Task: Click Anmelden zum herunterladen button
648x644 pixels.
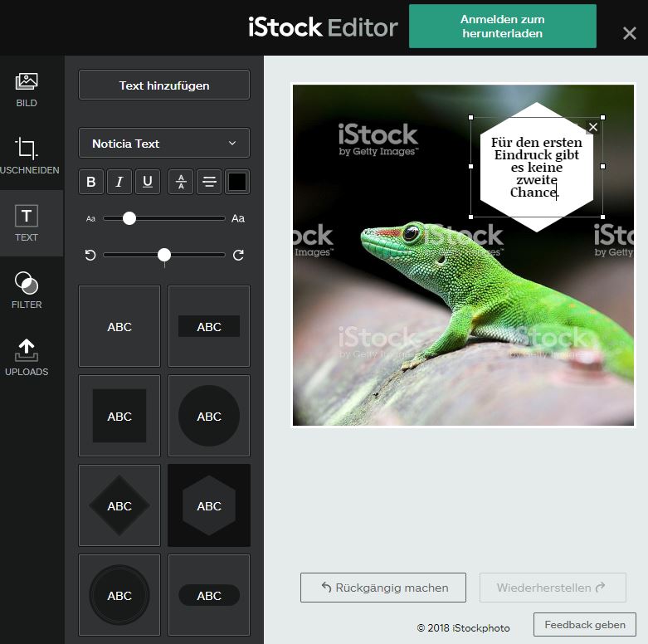Action: (x=503, y=26)
